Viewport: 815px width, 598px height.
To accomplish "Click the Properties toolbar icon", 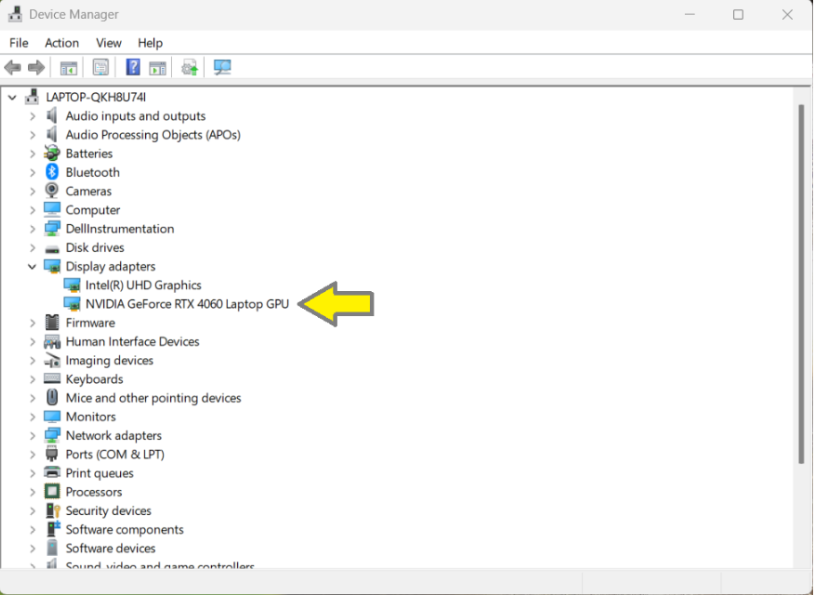I will tap(101, 68).
